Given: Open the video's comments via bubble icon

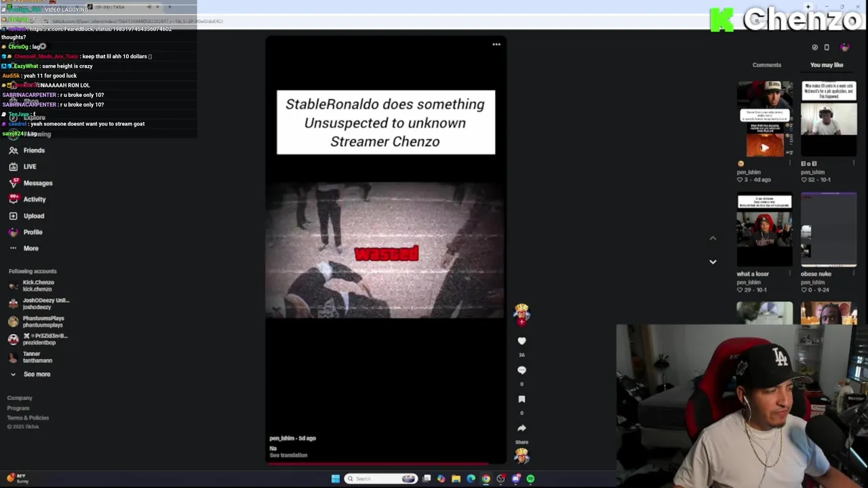Looking at the screenshot, I should point(521,370).
